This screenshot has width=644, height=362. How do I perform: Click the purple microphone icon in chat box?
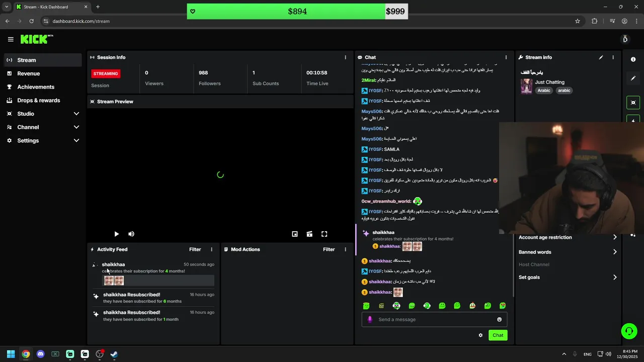(x=370, y=319)
